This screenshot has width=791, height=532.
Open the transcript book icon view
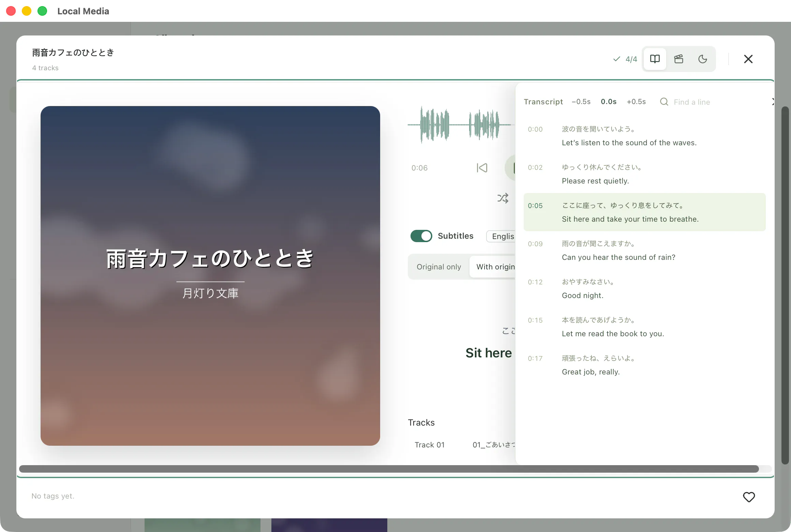655,59
